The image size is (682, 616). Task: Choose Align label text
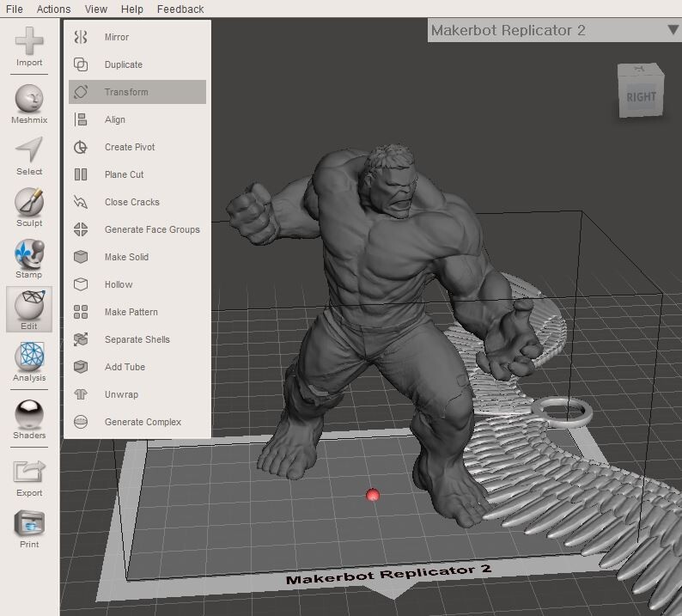pos(115,119)
